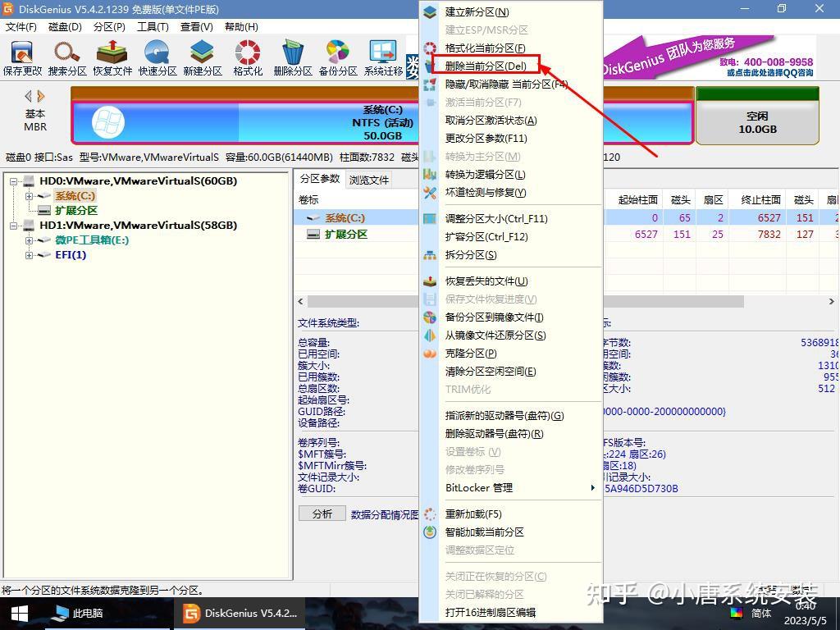Viewport: 840px width, 630px height.
Task: Choose the 格式化 toolbar icon
Action: coord(248,58)
